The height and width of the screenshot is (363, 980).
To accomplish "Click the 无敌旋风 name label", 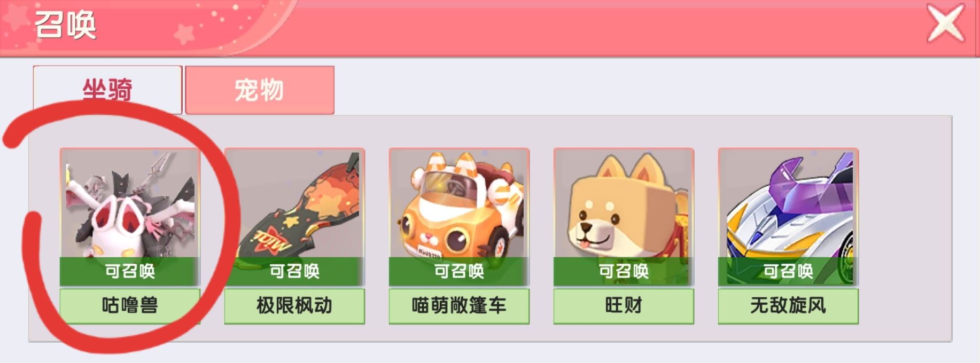I will pyautogui.click(x=788, y=306).
